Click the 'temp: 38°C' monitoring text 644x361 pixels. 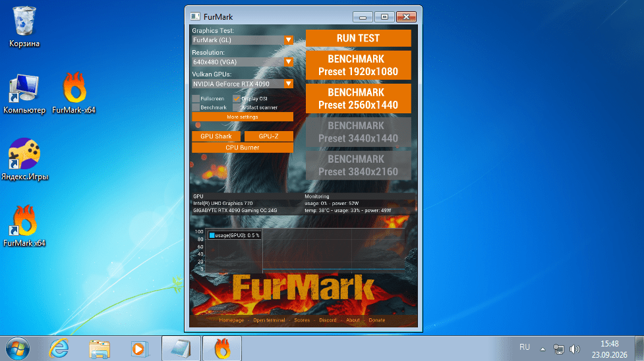[318, 210]
